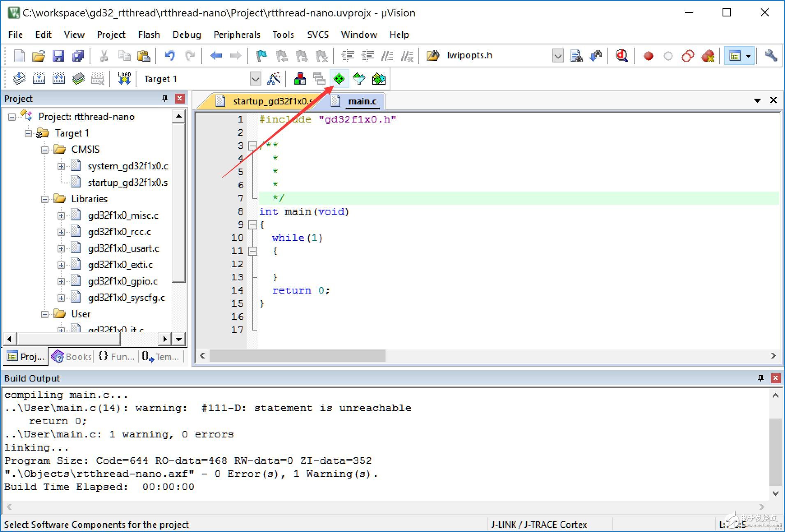Open Options for Target magic wand icon

click(x=274, y=79)
